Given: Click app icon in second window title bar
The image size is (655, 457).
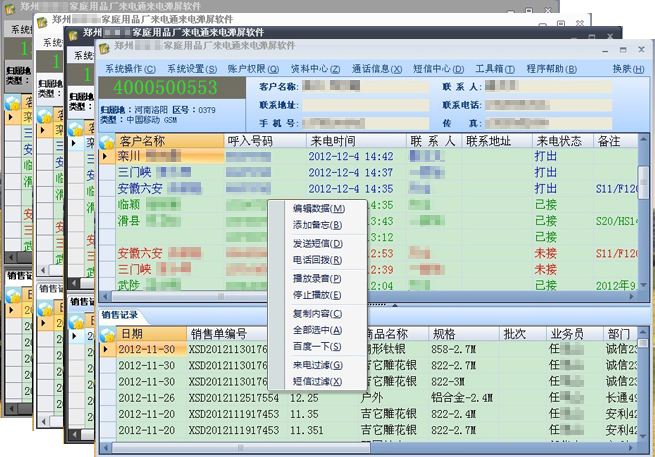Looking at the screenshot, I should coord(43,21).
